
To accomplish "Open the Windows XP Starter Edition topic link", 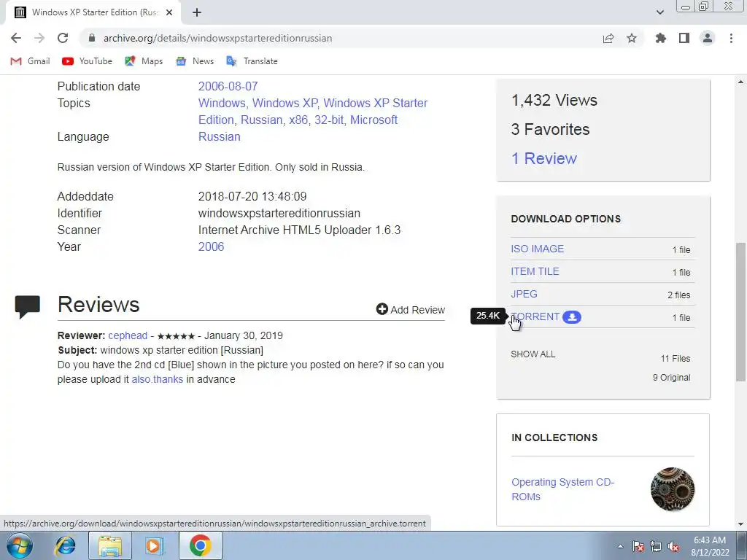I will [x=313, y=111].
